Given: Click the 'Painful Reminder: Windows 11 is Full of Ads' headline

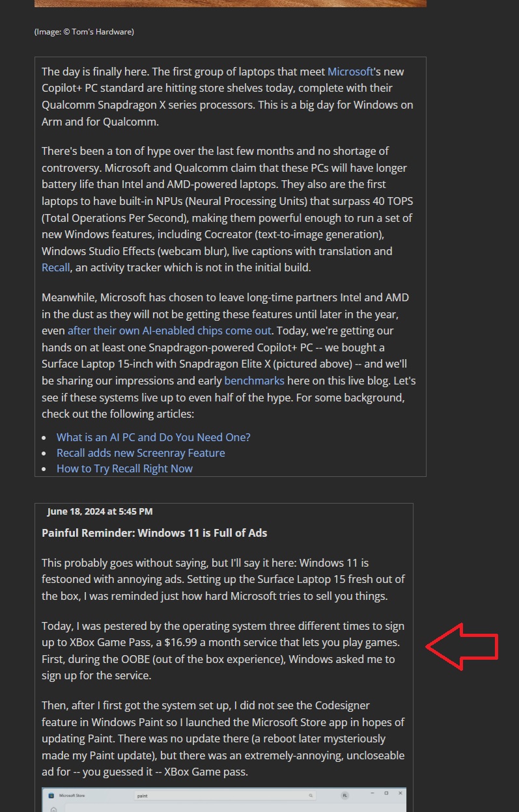Looking at the screenshot, I should coord(154,533).
